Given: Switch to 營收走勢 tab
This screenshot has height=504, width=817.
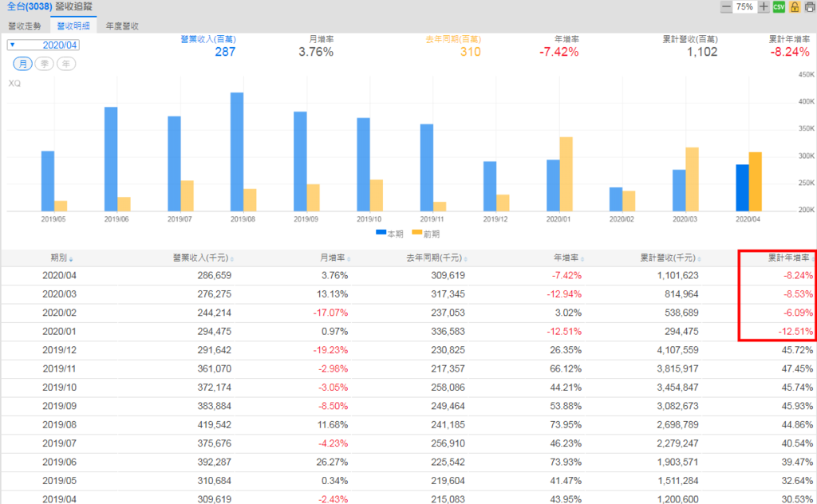Looking at the screenshot, I should tap(25, 26).
